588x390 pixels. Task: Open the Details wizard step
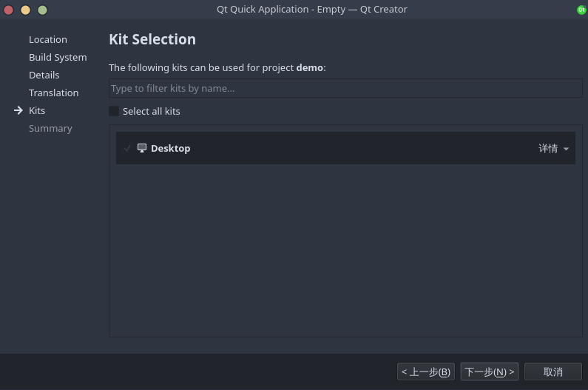coord(44,75)
